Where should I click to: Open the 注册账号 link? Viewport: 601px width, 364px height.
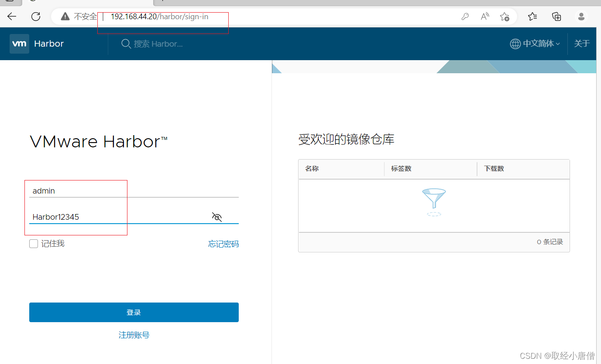click(x=134, y=335)
